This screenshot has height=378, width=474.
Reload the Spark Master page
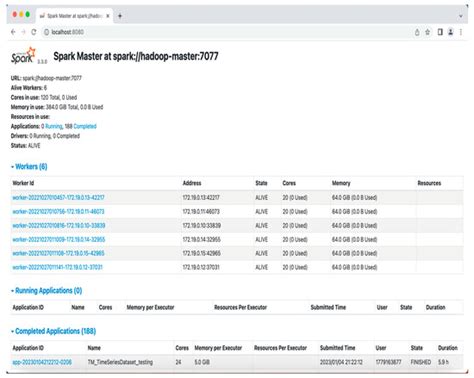point(34,32)
